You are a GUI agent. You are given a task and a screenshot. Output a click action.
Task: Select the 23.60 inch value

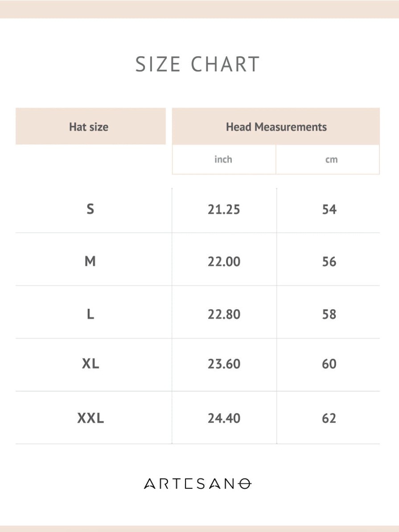coord(224,364)
